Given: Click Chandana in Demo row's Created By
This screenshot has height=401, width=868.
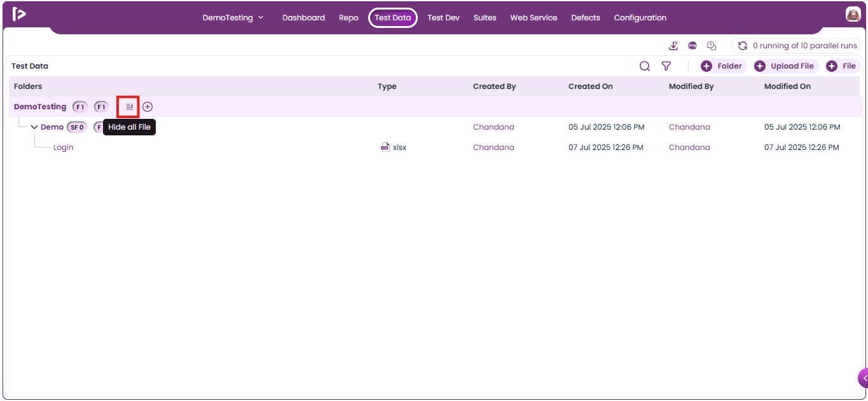Looking at the screenshot, I should tap(494, 127).
